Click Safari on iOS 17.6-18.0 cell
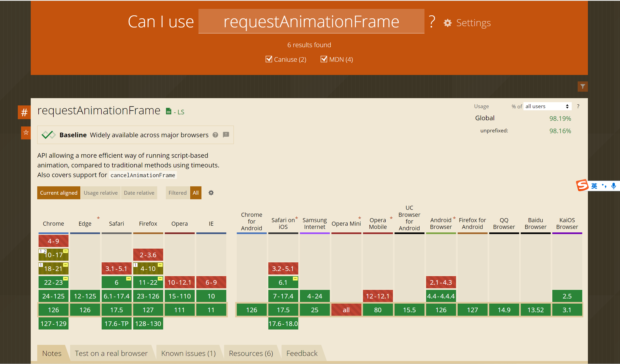The height and width of the screenshot is (364, 620). point(283,324)
